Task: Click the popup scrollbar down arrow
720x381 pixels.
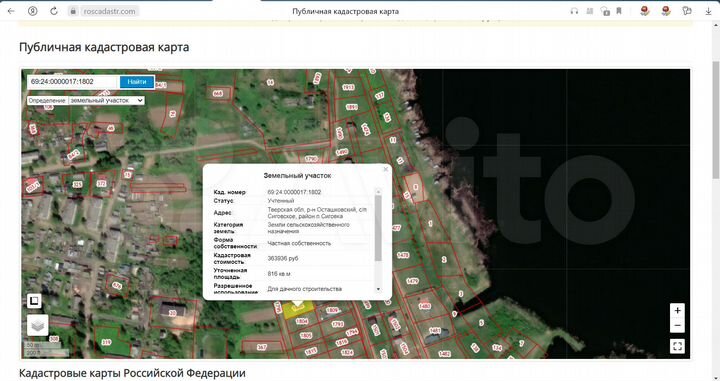Action: click(x=378, y=289)
